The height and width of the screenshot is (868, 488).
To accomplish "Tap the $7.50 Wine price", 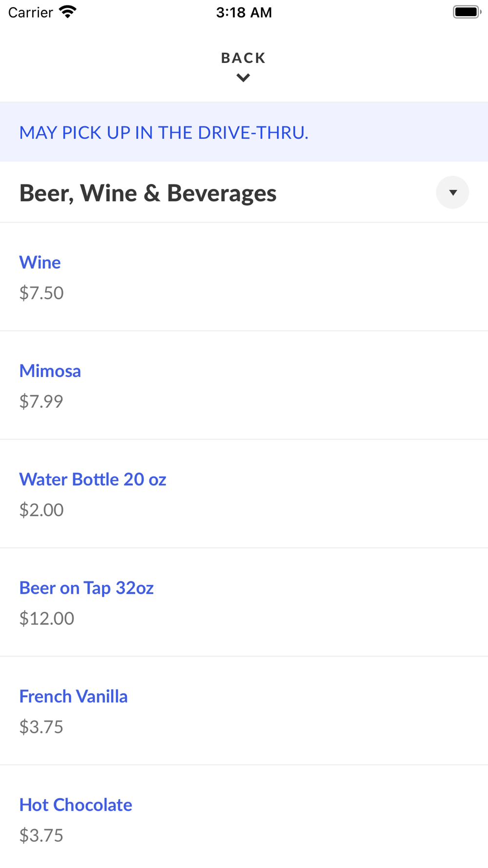I will [x=41, y=293].
